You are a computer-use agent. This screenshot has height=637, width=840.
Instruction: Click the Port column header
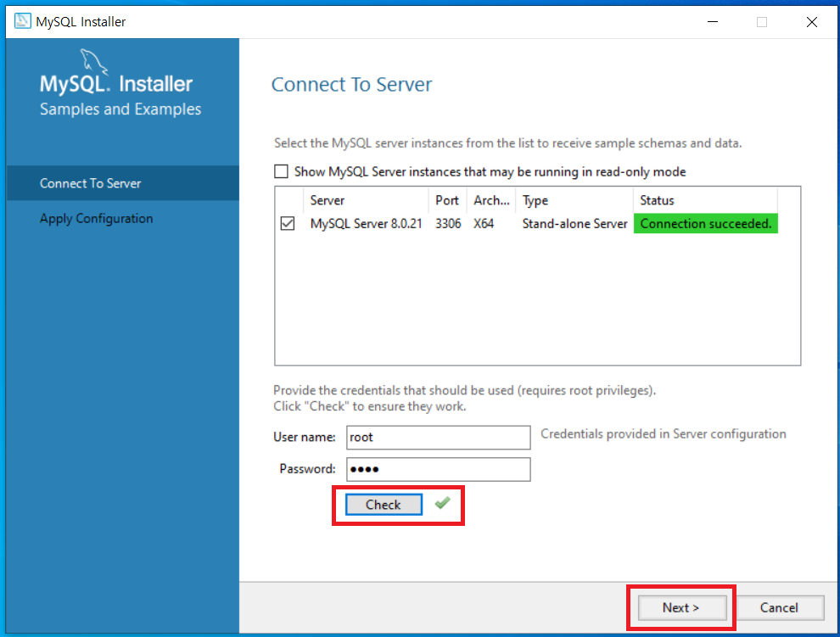coord(448,200)
